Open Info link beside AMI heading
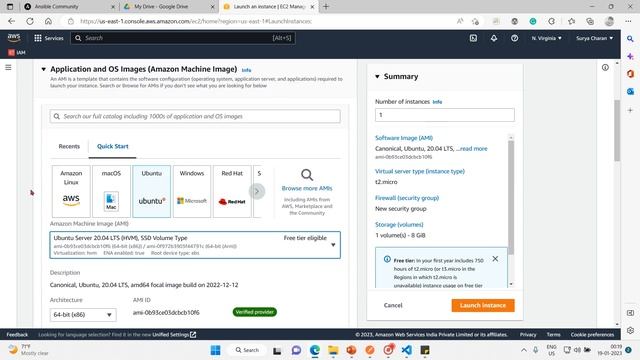640x360 pixels. (x=246, y=70)
